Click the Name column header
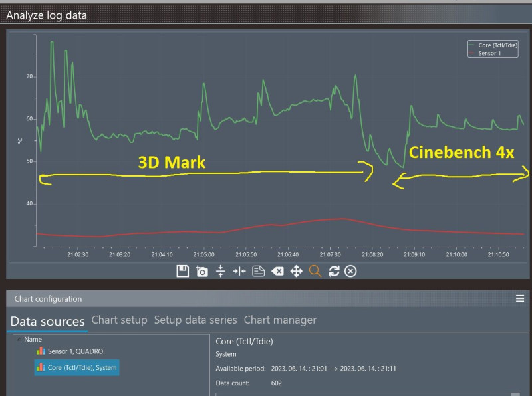Viewport: 532px width, 396px height. pyautogui.click(x=33, y=339)
